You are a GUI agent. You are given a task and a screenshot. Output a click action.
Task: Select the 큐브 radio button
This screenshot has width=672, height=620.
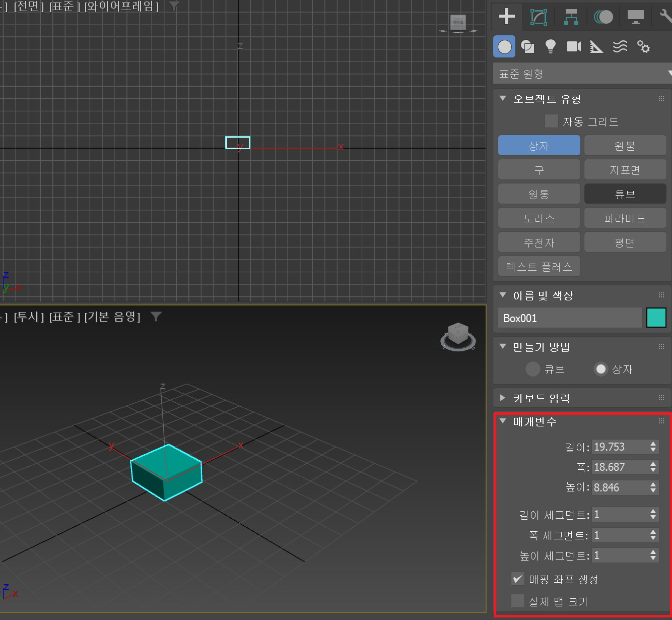coord(533,369)
